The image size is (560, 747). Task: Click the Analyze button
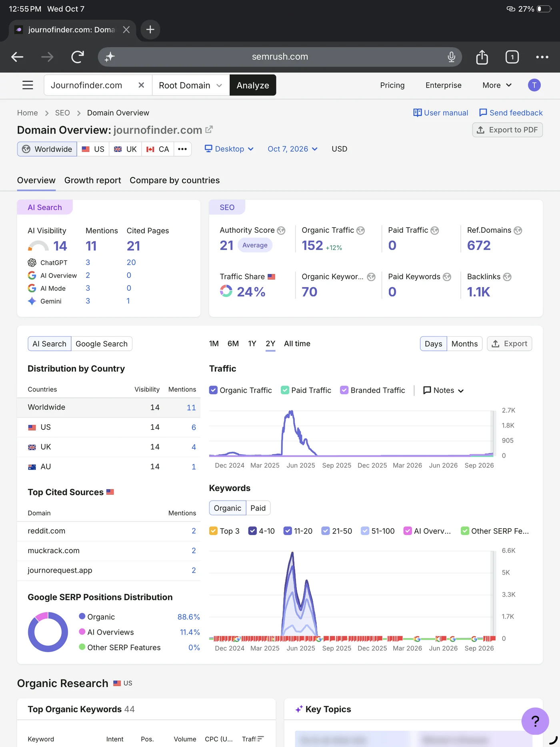tap(253, 85)
